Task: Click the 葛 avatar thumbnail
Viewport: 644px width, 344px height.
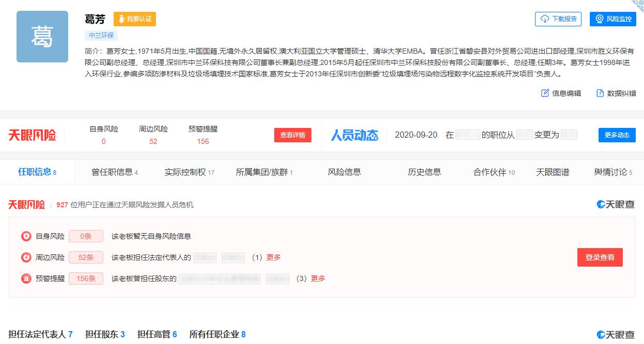Action: tap(42, 37)
